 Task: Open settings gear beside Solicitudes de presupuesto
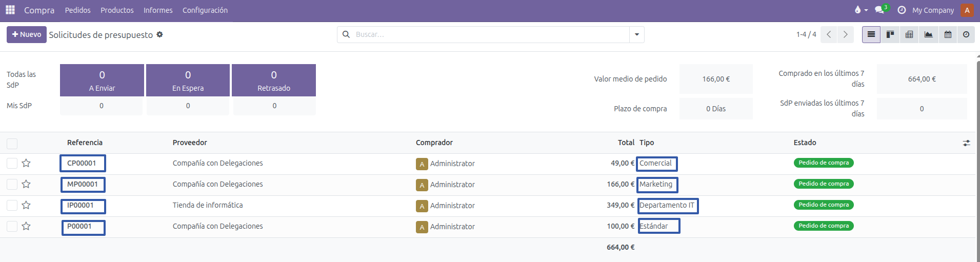[159, 34]
